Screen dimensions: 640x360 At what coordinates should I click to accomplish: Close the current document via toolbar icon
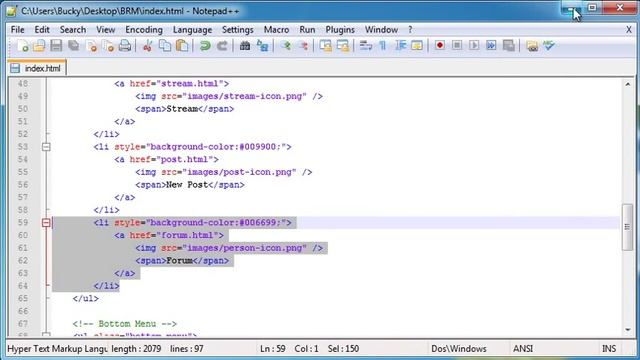[x=91, y=46]
